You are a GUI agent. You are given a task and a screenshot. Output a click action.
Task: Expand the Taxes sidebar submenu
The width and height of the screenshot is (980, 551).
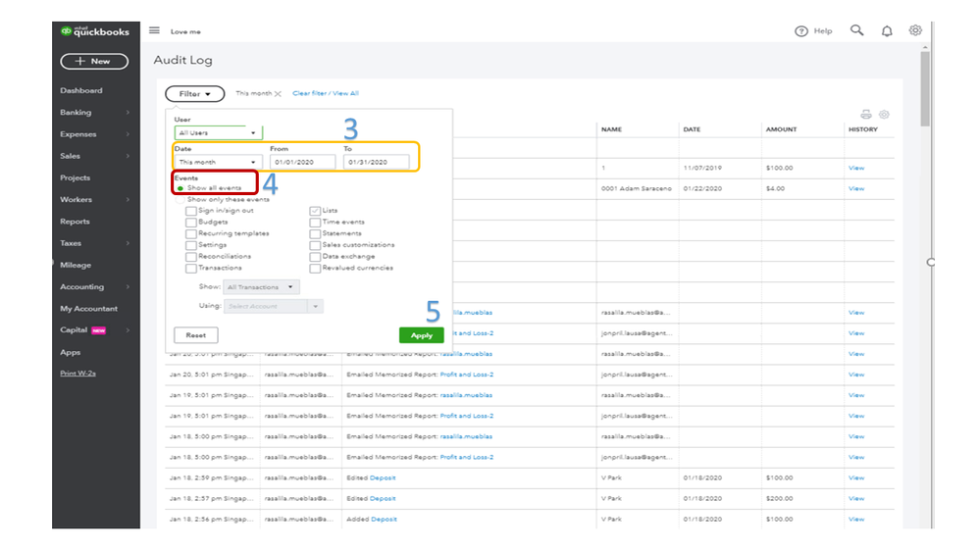point(128,243)
